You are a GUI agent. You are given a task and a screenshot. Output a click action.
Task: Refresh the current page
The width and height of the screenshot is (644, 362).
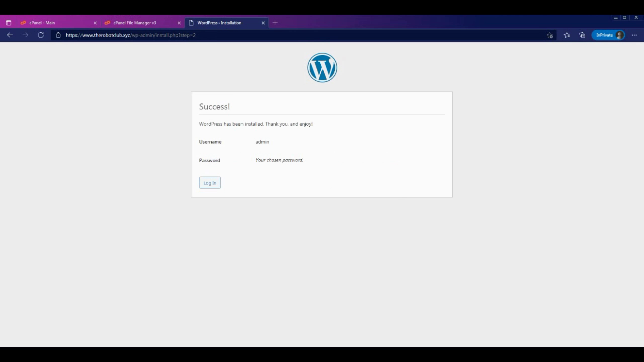point(41,35)
